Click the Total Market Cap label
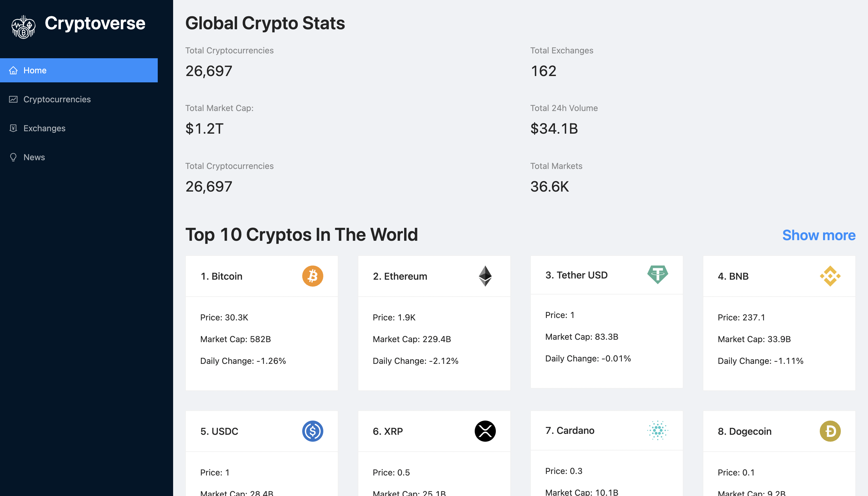 coord(219,108)
